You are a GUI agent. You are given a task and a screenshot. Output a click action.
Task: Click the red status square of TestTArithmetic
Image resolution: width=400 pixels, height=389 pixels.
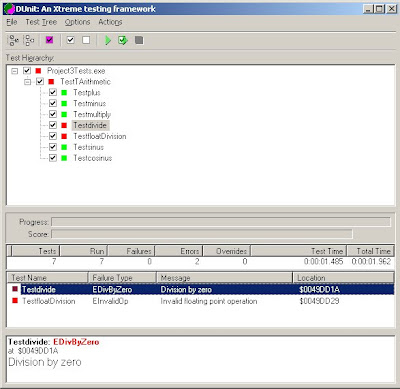point(51,82)
